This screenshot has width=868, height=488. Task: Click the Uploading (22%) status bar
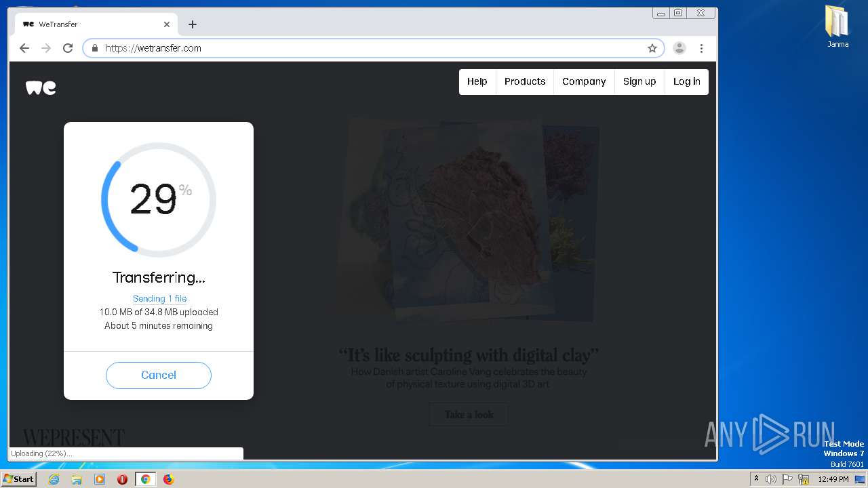pyautogui.click(x=126, y=453)
